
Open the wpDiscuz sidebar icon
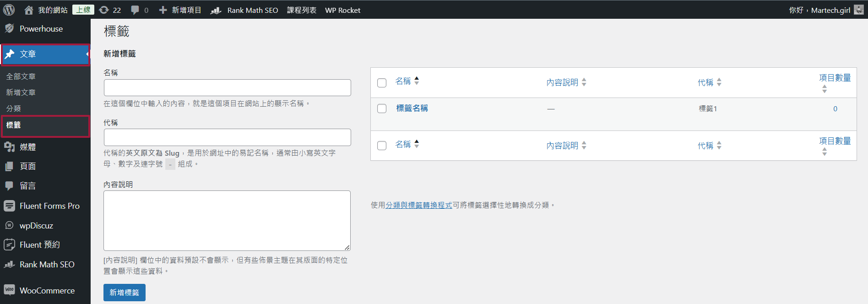click(10, 225)
